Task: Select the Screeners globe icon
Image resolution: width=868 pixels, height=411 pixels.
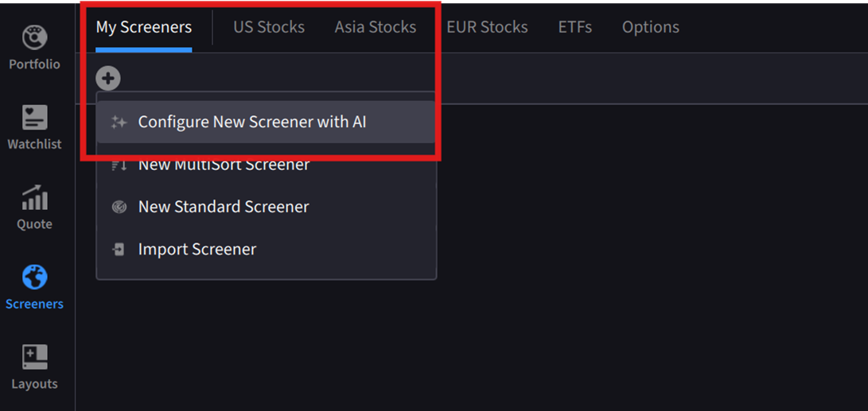Action: 34,277
